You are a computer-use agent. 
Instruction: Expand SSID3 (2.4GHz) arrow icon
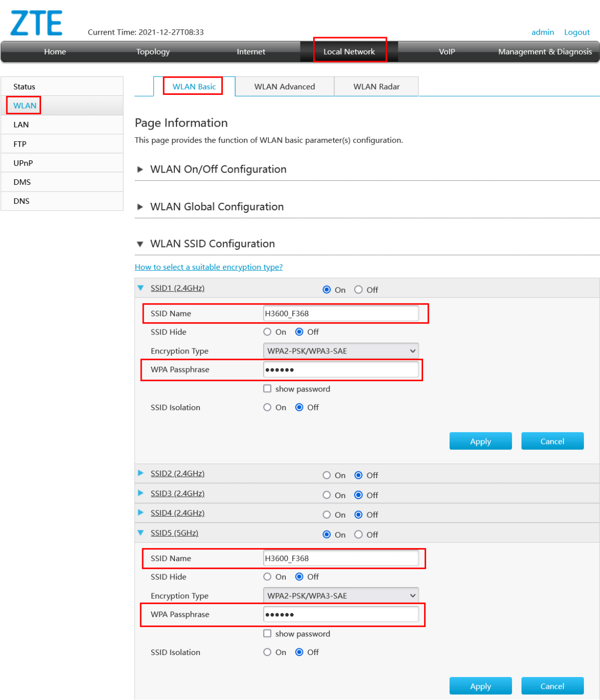pos(141,493)
